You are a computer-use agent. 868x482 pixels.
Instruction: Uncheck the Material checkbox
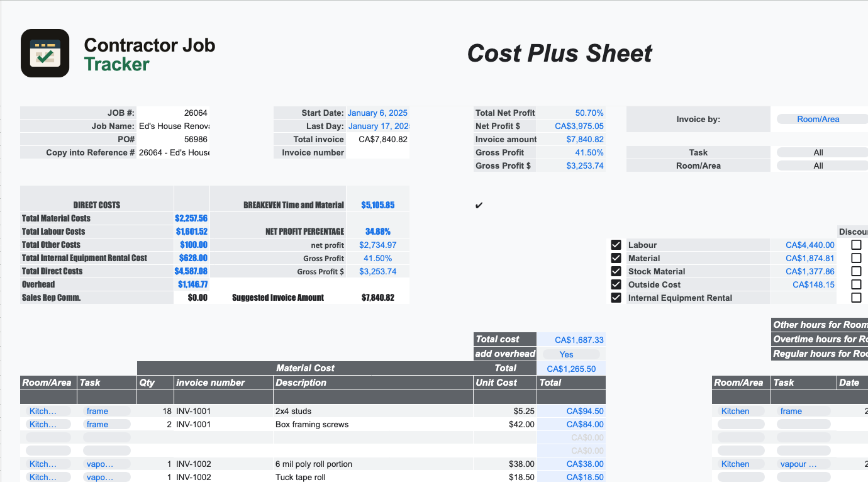616,258
